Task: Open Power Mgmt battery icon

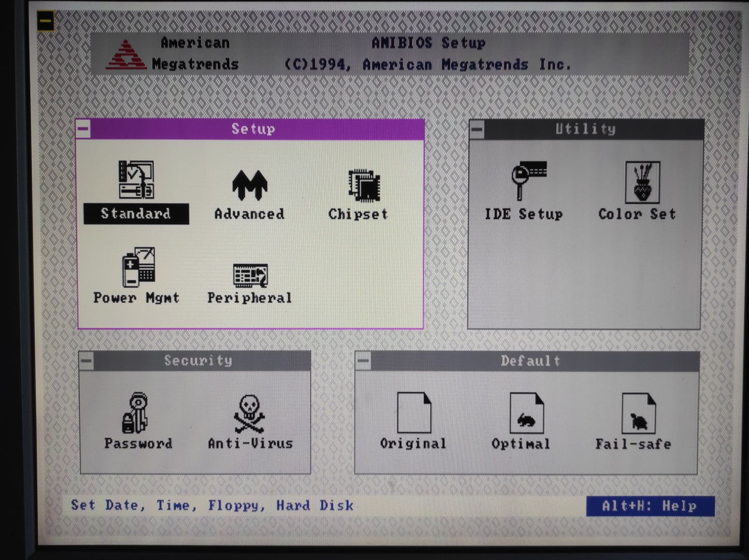Action: click(x=138, y=268)
